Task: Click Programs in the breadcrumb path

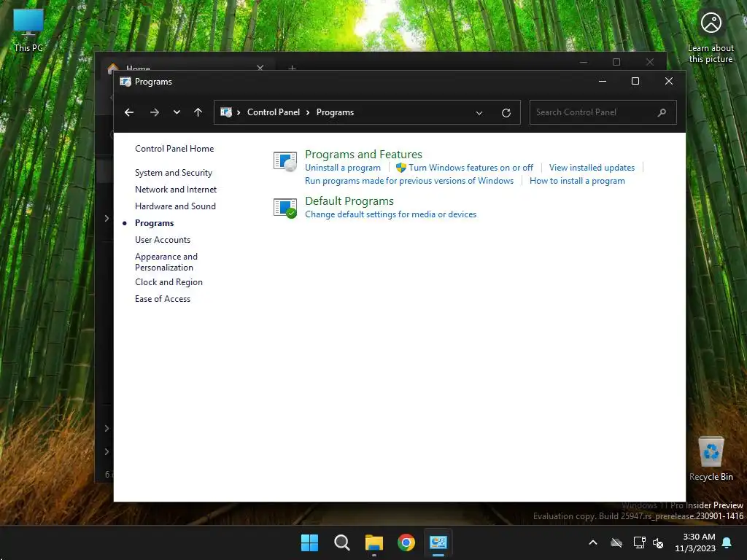Action: (x=335, y=112)
